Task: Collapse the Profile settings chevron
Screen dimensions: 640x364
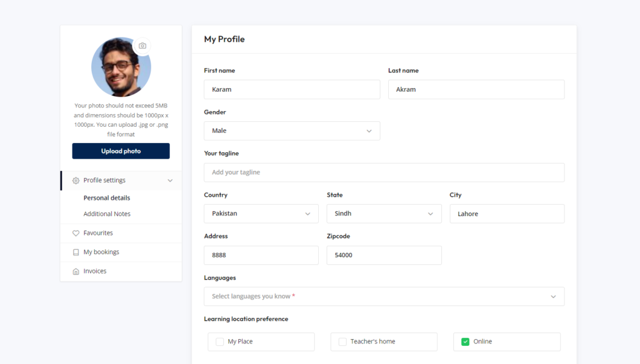Action: point(170,180)
